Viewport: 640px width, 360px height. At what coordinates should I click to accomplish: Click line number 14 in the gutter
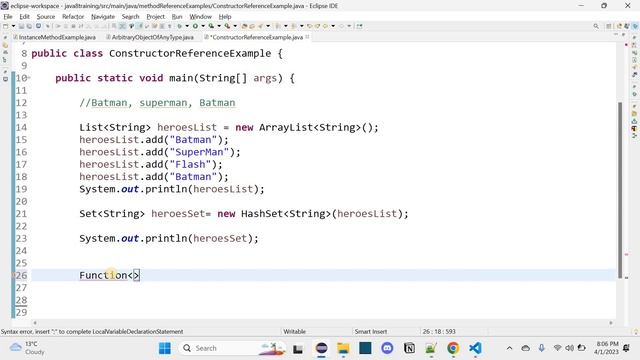tap(21, 127)
